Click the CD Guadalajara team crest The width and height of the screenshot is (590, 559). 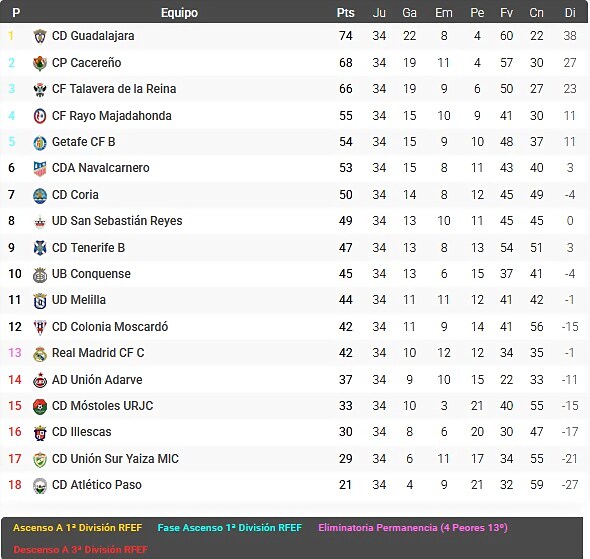(x=40, y=36)
